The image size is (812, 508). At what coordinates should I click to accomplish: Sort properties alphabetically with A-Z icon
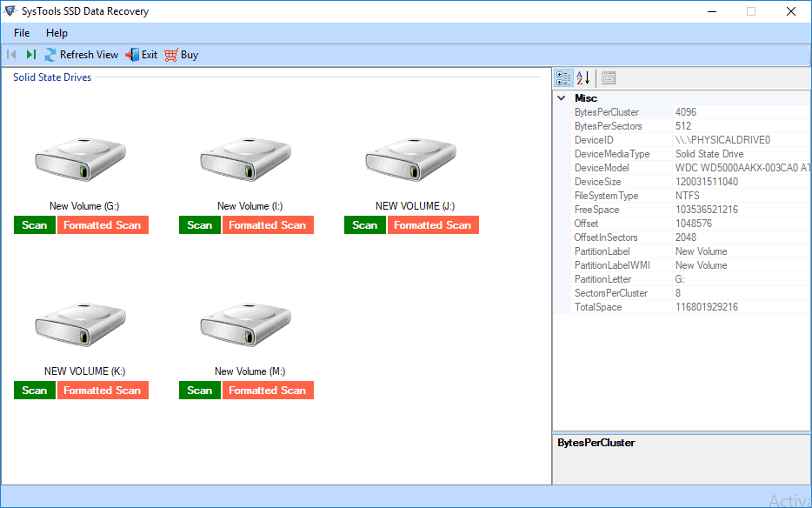click(583, 77)
